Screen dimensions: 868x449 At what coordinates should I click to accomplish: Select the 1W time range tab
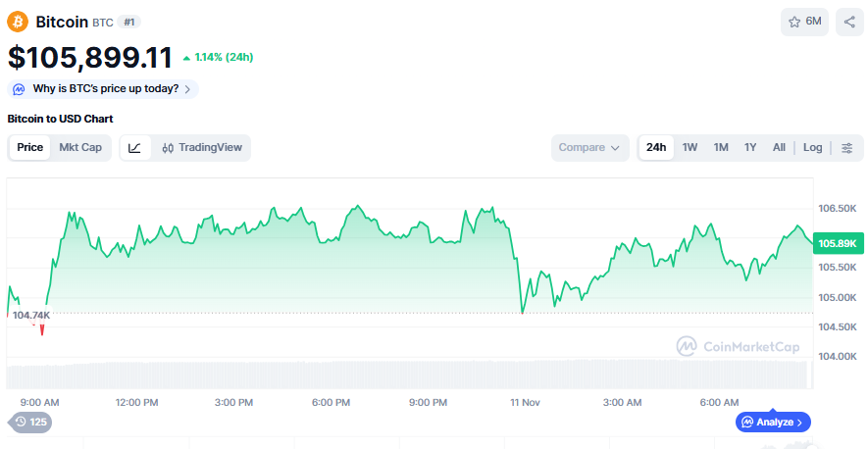click(x=689, y=148)
